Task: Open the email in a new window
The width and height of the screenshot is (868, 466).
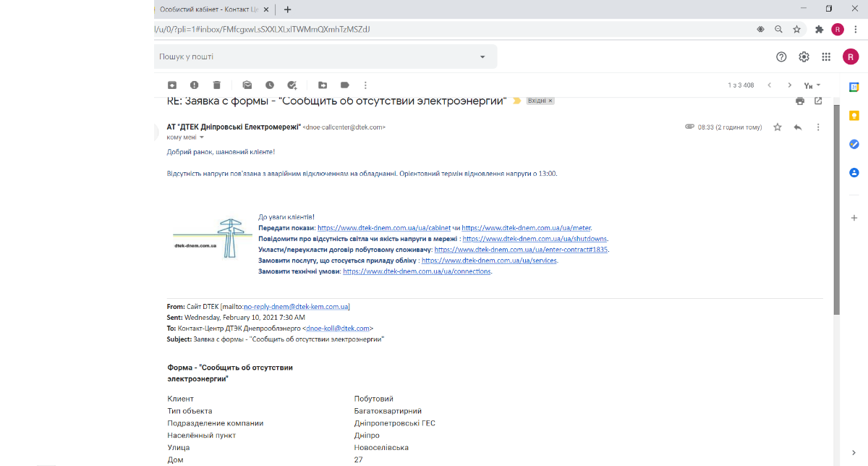Action: (818, 101)
